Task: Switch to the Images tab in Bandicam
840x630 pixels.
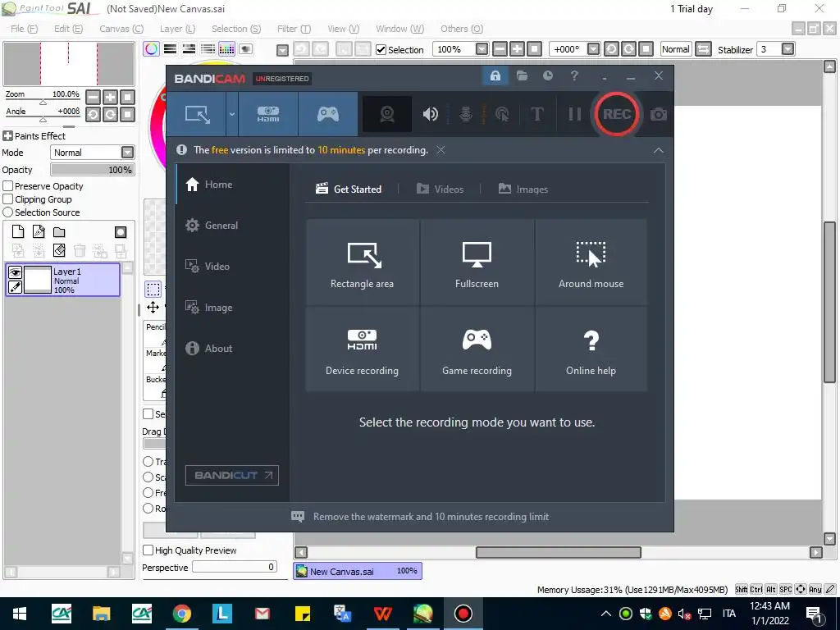Action: [523, 189]
